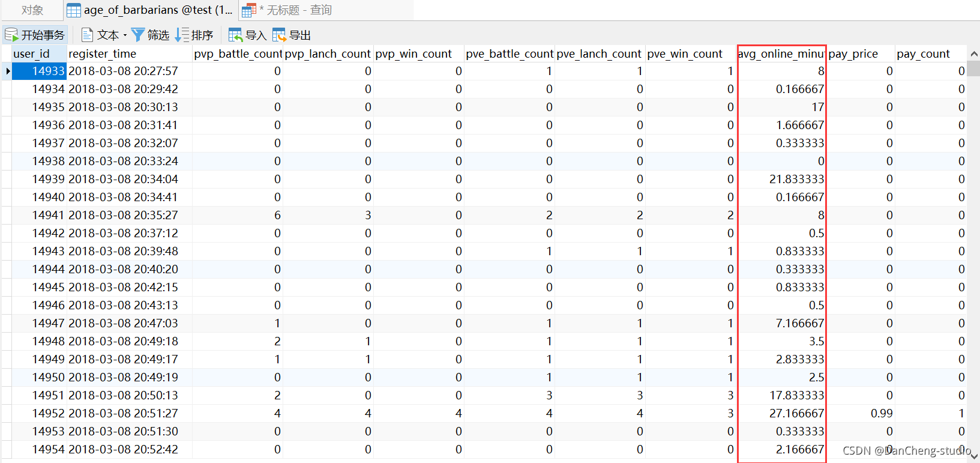Select the cell 2018-03-08 20:27:57
The image size is (980, 463).
129,71
